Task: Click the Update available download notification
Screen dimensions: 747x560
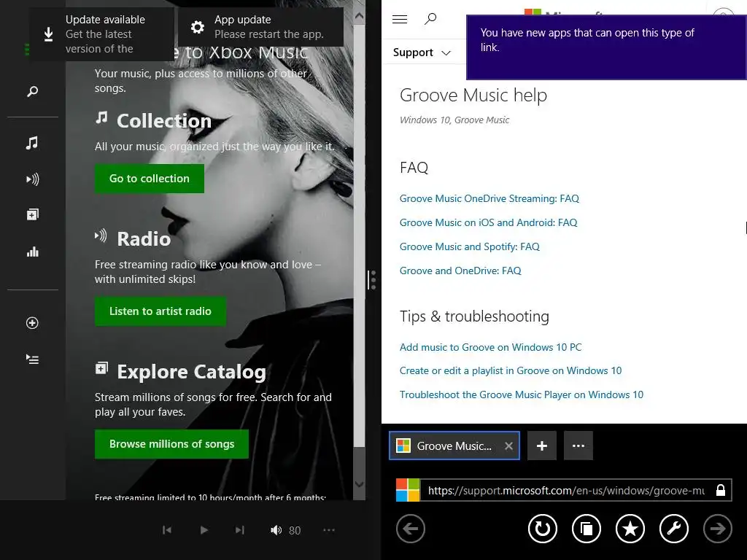Action: pyautogui.click(x=102, y=34)
